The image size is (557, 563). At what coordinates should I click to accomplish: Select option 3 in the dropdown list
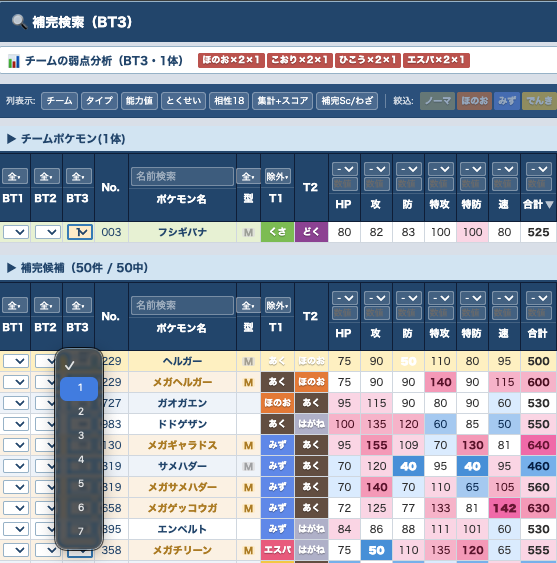[x=79, y=436]
